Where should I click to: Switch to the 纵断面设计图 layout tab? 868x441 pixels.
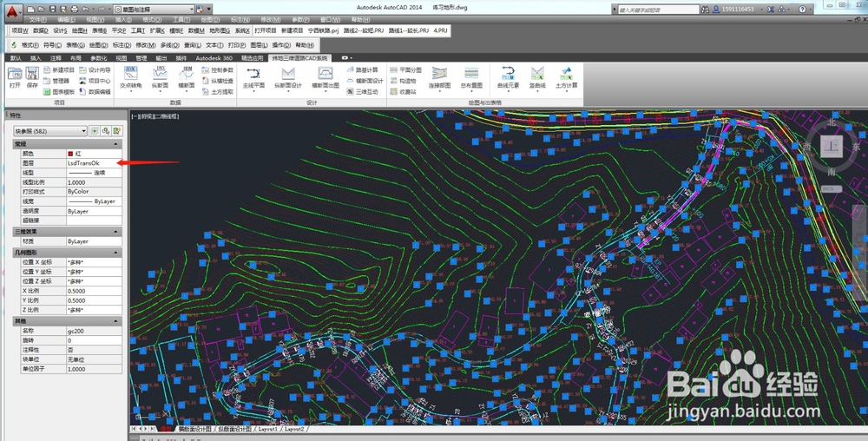234,429
